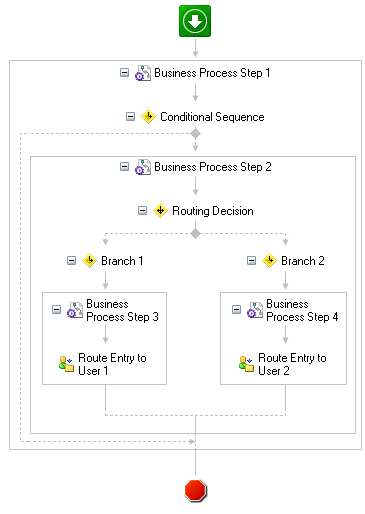
Task: Select the Route Entry to User 1 icon
Action: [66, 364]
